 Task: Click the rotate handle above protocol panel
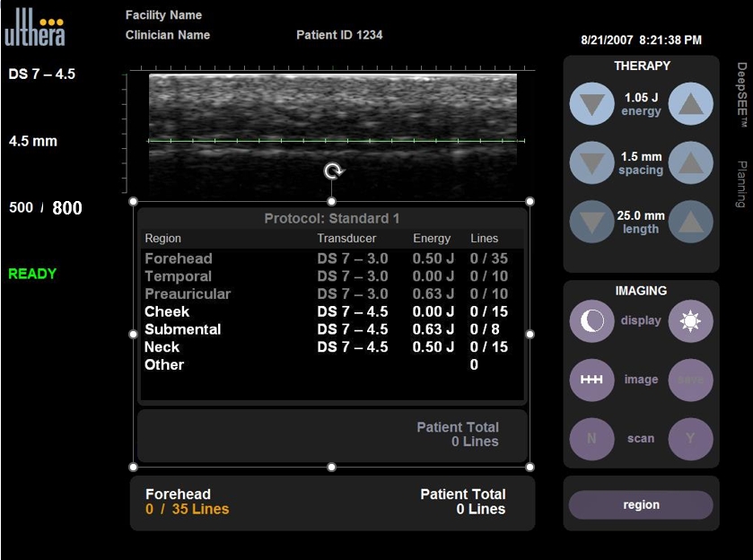point(333,171)
